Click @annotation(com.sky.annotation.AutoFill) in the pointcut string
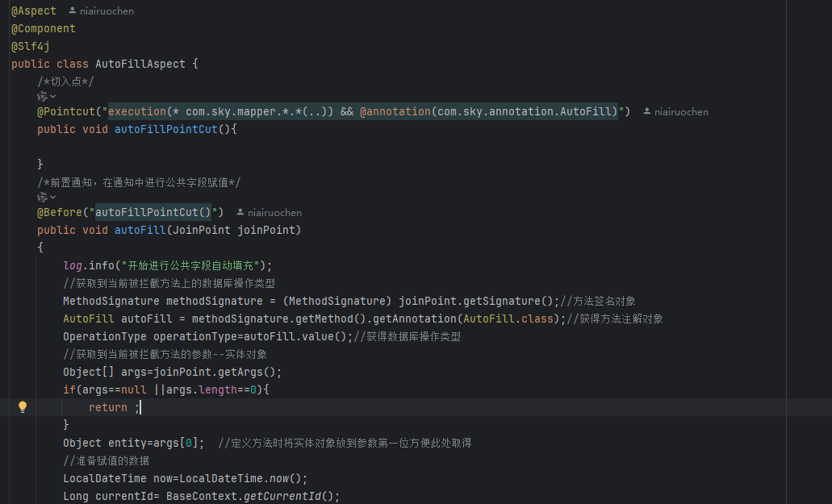The width and height of the screenshot is (832, 504). click(489, 112)
